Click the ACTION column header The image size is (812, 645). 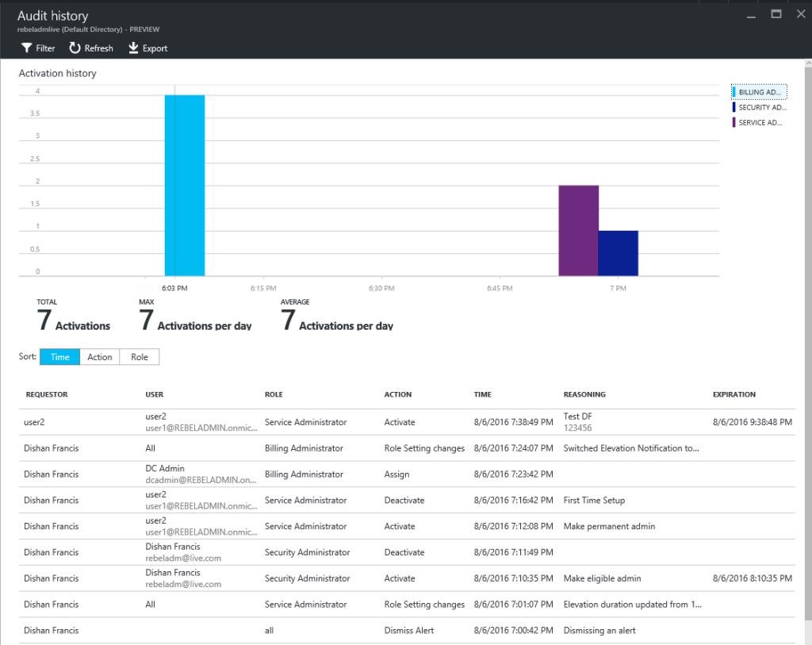pos(398,394)
